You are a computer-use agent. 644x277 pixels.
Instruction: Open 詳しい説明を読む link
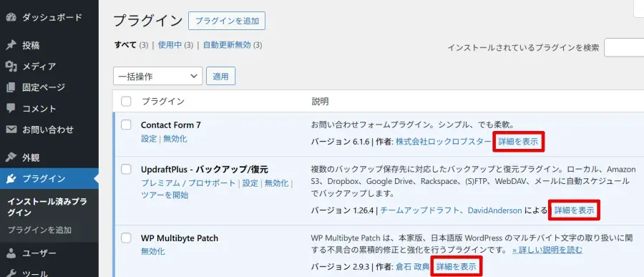pos(547,250)
